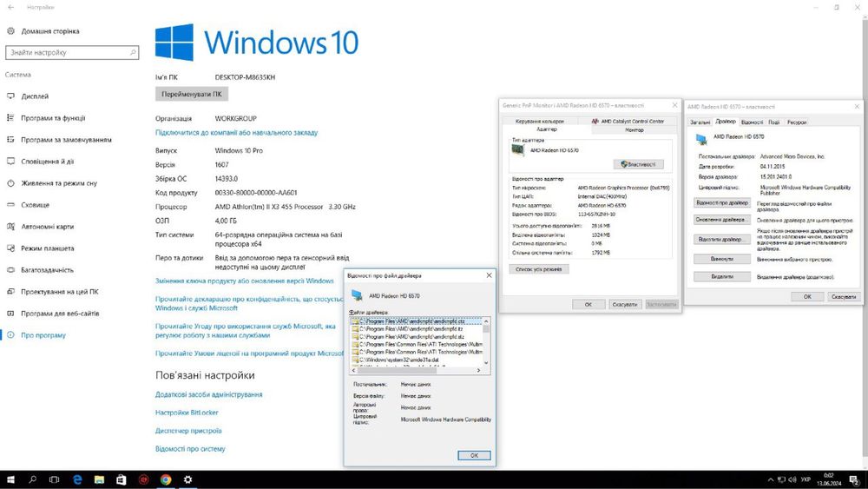Switch to Адаптер tab in monitor properties
This screenshot has height=489, width=868.
pyautogui.click(x=547, y=129)
